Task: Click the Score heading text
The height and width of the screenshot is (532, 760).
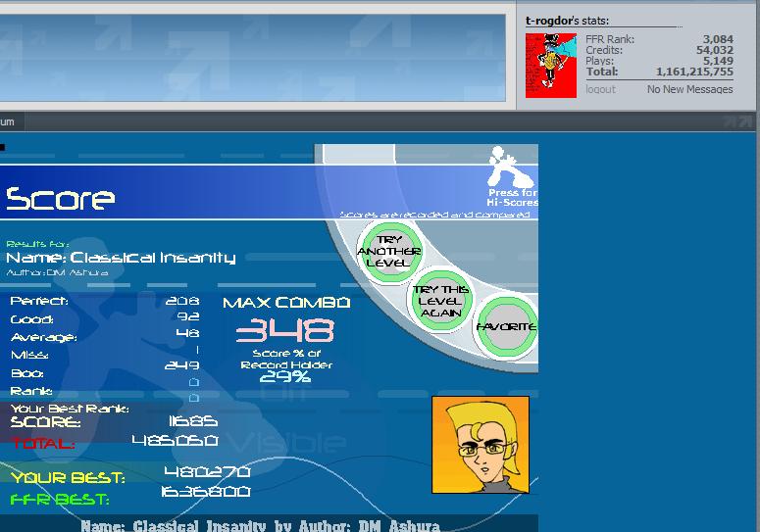Action: click(x=61, y=199)
